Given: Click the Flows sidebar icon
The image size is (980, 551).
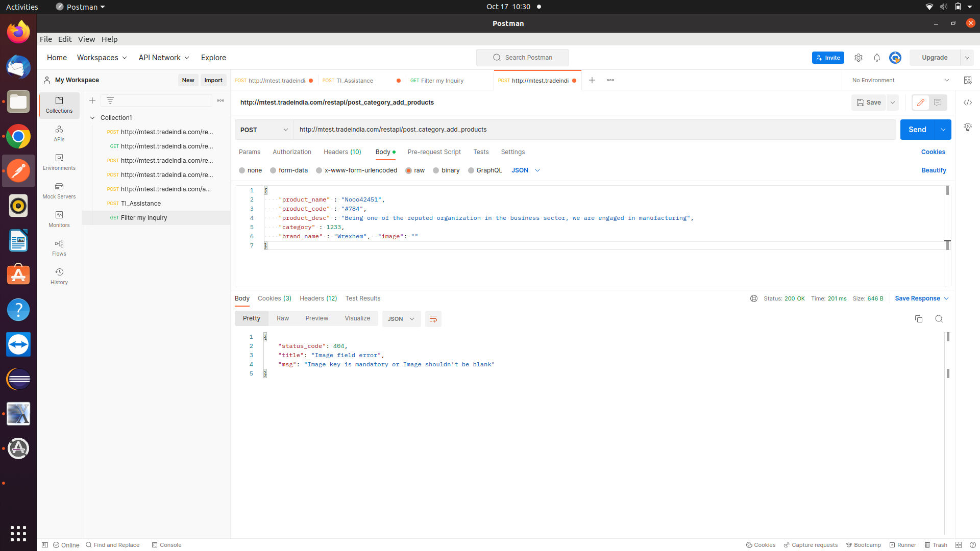Looking at the screenshot, I should (59, 243).
